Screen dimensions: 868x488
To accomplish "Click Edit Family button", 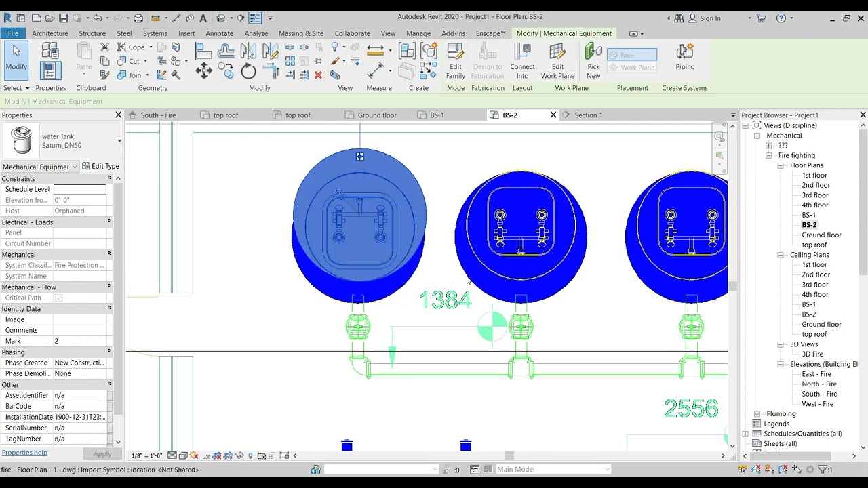I will pos(456,61).
